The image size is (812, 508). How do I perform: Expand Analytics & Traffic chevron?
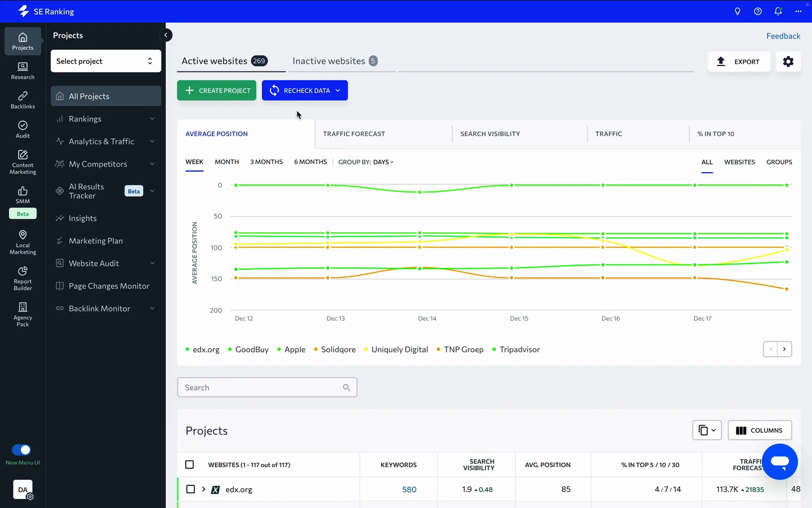coord(152,142)
